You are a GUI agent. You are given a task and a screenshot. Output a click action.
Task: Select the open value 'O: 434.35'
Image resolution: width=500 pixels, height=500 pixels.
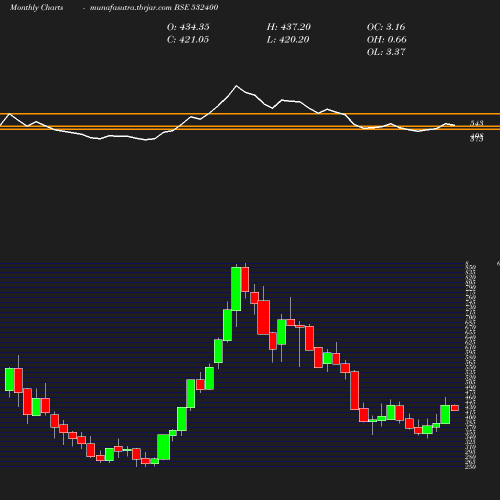click(x=188, y=27)
